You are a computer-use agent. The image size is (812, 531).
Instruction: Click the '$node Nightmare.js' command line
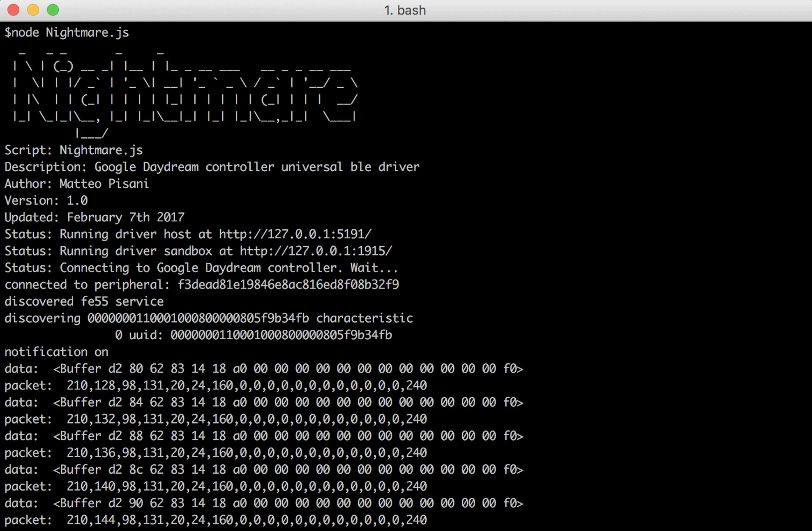[x=67, y=32]
